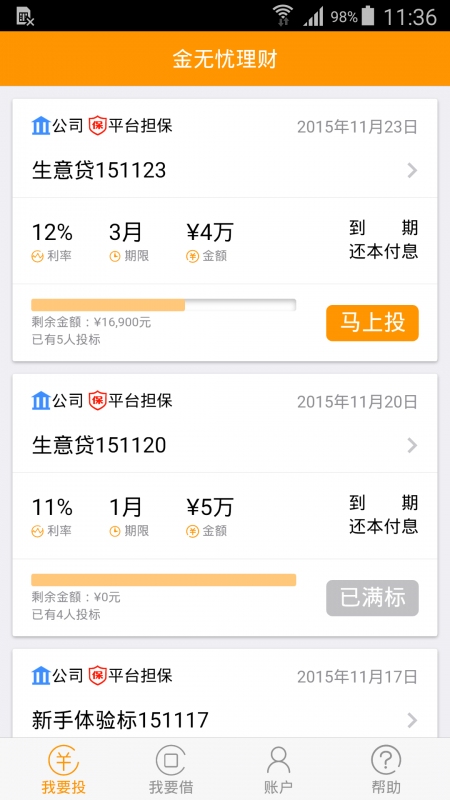Open the 账户 account person icon
This screenshot has width=450, height=800.
click(x=278, y=760)
